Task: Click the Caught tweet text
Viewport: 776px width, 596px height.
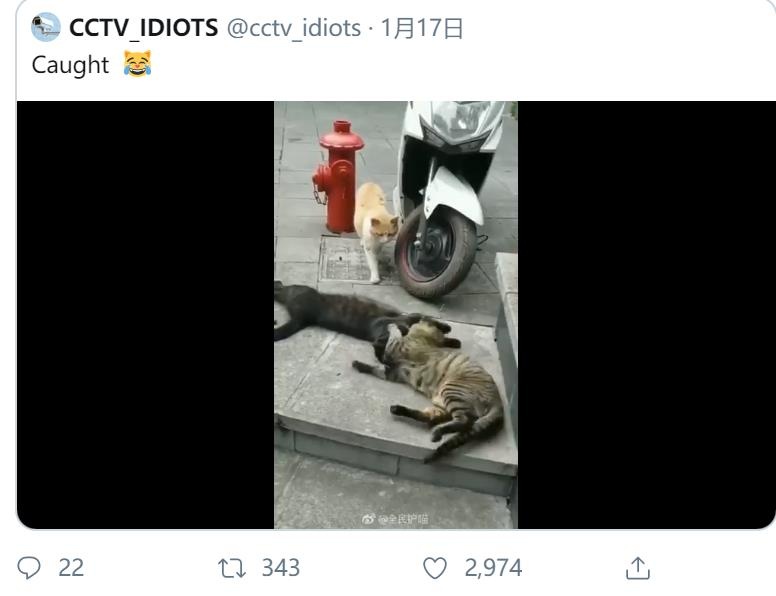Action: (70, 65)
